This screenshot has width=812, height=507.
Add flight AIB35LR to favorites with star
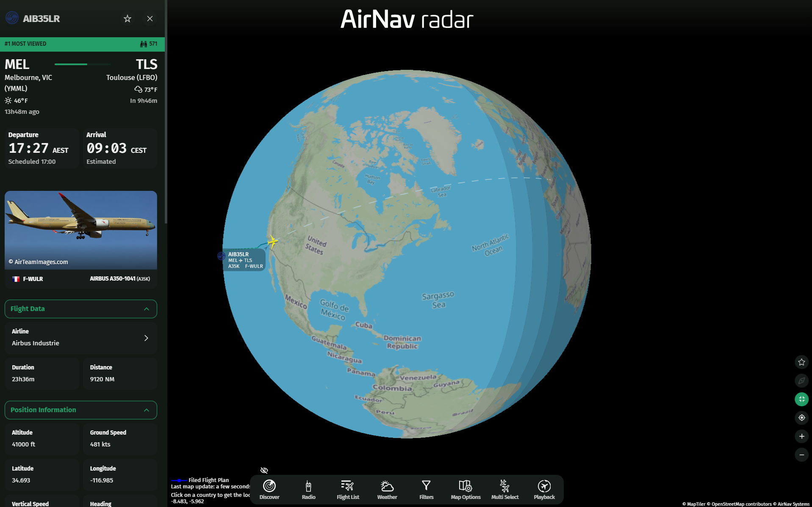point(127,19)
